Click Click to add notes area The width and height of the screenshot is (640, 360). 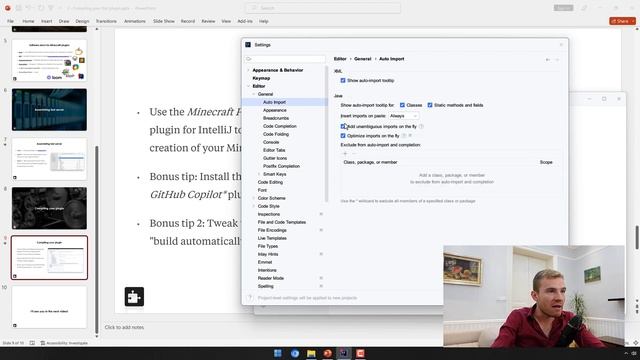(124, 327)
